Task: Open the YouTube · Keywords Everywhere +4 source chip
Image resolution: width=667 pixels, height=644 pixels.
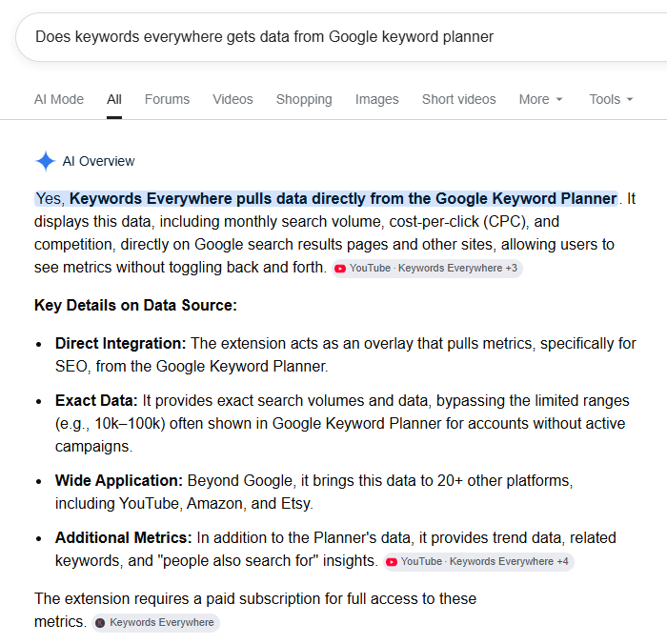Action: [x=478, y=562]
